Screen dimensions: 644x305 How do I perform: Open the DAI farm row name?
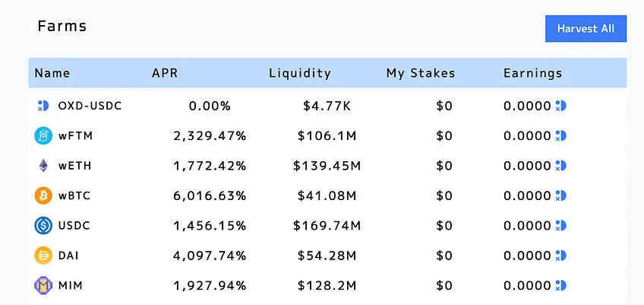pos(68,256)
